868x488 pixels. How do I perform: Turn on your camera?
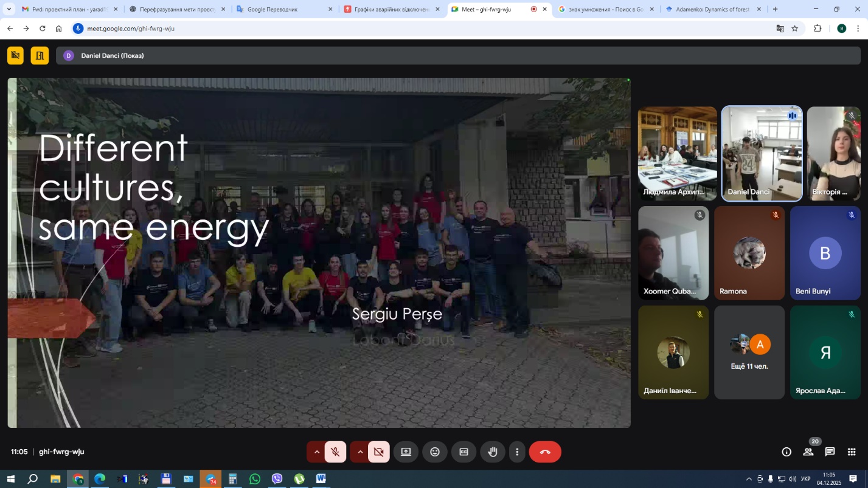click(379, 452)
